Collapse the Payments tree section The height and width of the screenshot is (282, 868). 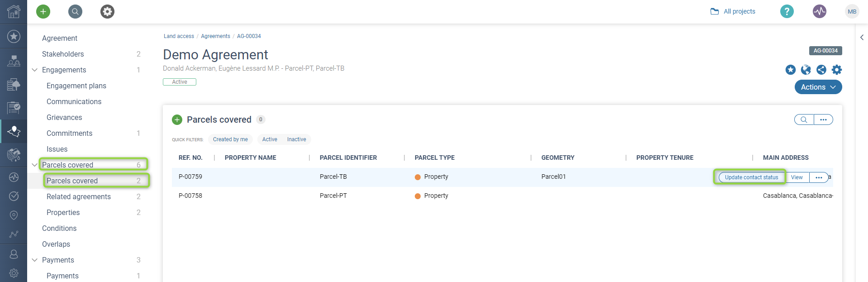[34, 260]
